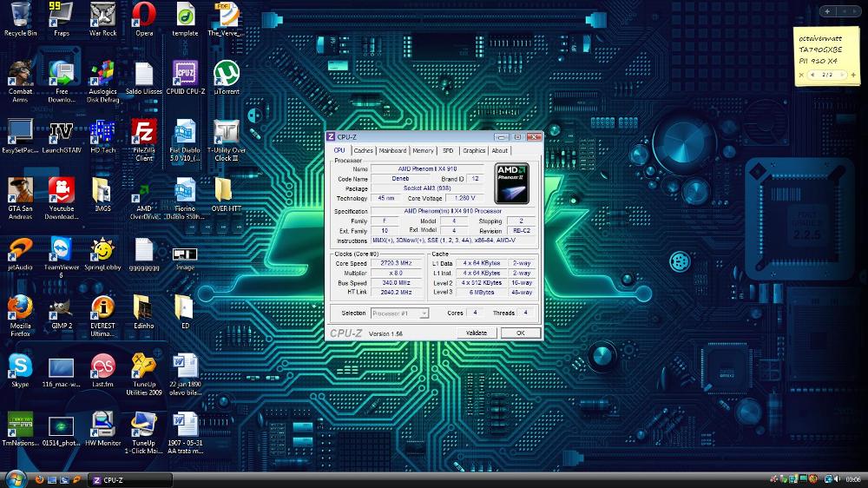Select the T-Utility Over Clock III icon
This screenshot has height=488, width=868.
tap(227, 140)
